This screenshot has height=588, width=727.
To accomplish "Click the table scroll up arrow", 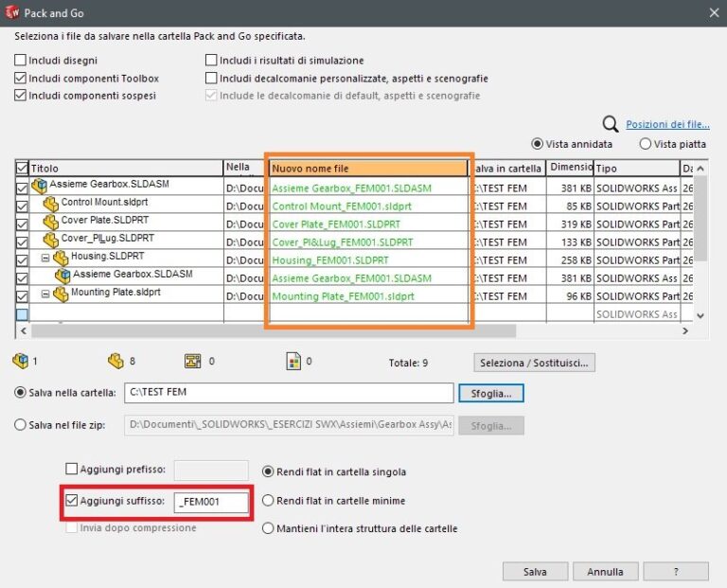I will (x=700, y=169).
